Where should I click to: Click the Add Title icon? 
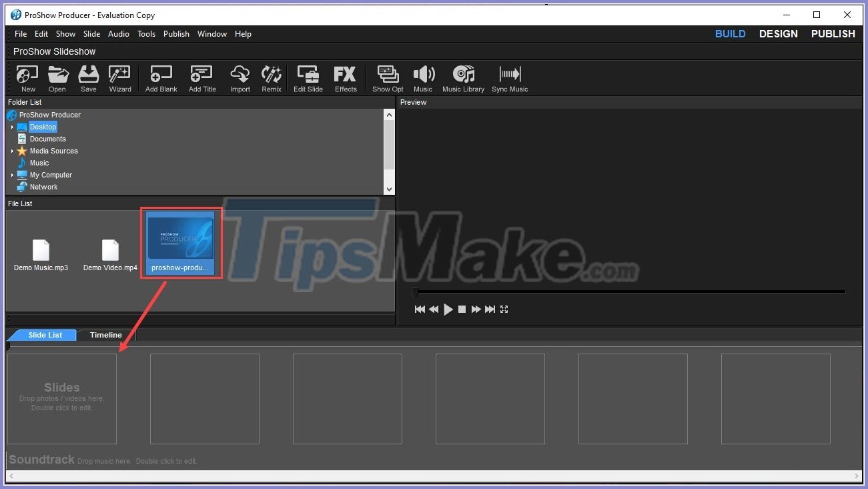201,78
